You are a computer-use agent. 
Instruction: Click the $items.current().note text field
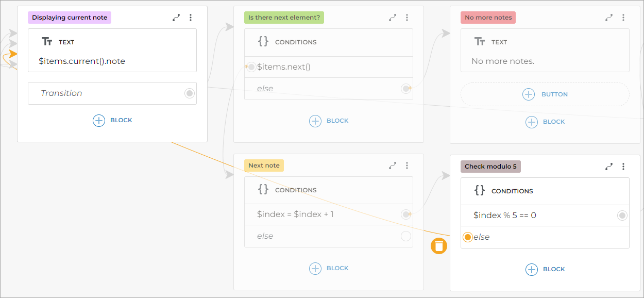(x=82, y=61)
